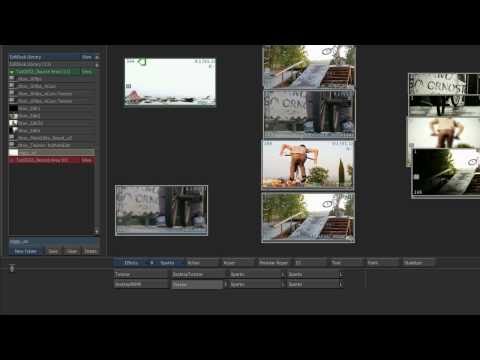
Task: Select the clip row with solid black thumbnail
Action: click(x=52, y=108)
